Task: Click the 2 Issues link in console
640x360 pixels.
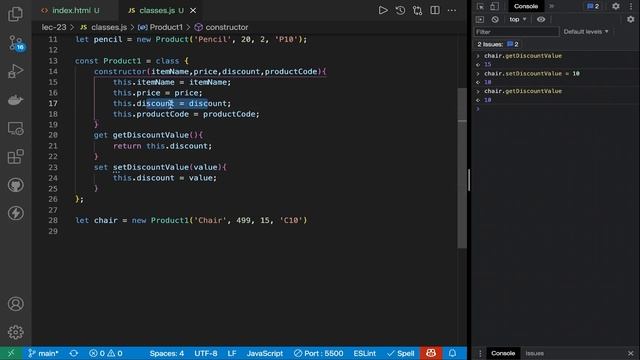Action: 498,44
